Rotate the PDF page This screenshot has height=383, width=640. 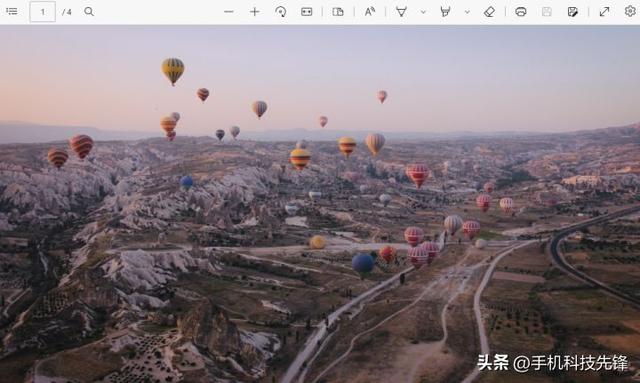pyautogui.click(x=280, y=11)
